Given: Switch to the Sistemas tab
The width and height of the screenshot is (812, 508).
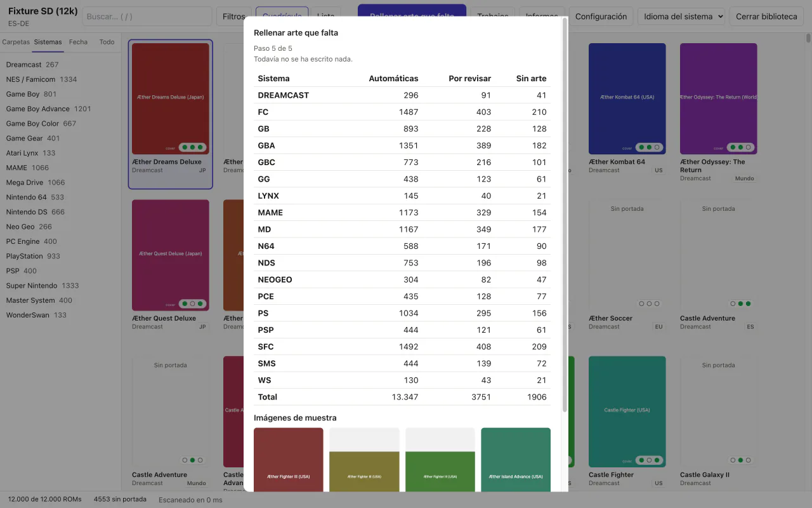Looking at the screenshot, I should click(x=48, y=42).
